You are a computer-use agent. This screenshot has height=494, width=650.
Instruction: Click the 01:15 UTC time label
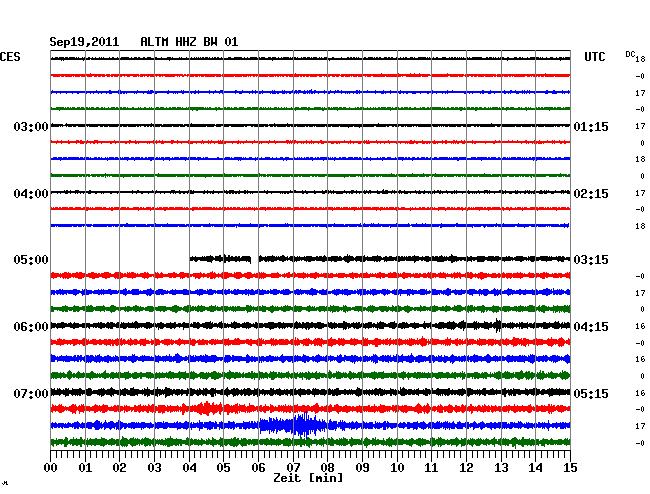coord(591,126)
